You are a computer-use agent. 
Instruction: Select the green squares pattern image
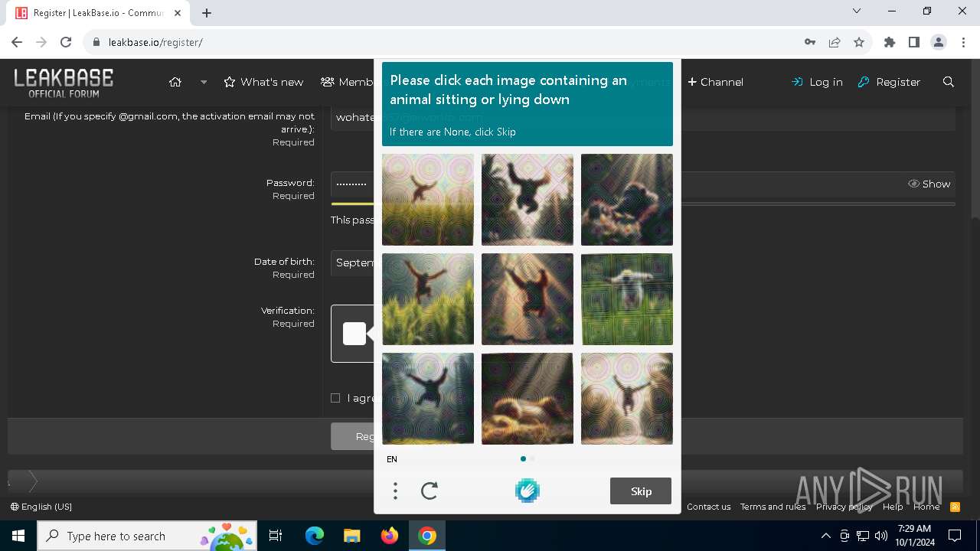click(x=627, y=299)
